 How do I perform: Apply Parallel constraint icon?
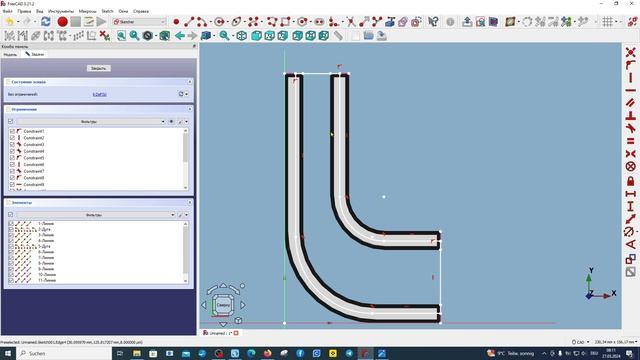631,103
